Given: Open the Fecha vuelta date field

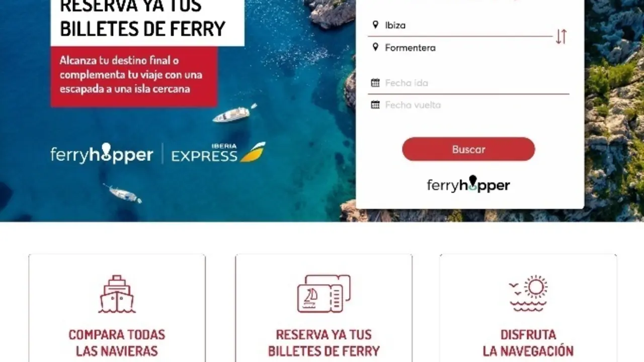Looking at the screenshot, I should pyautogui.click(x=468, y=105).
